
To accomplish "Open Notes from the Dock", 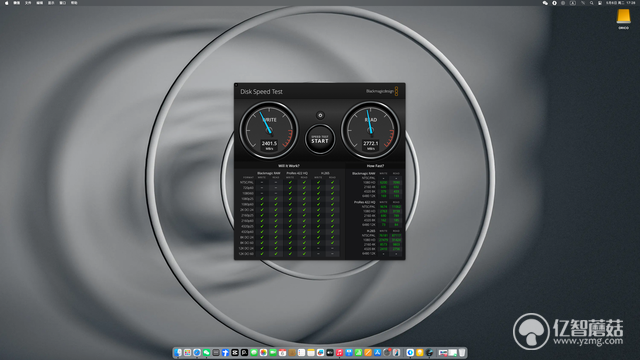I will [x=311, y=352].
